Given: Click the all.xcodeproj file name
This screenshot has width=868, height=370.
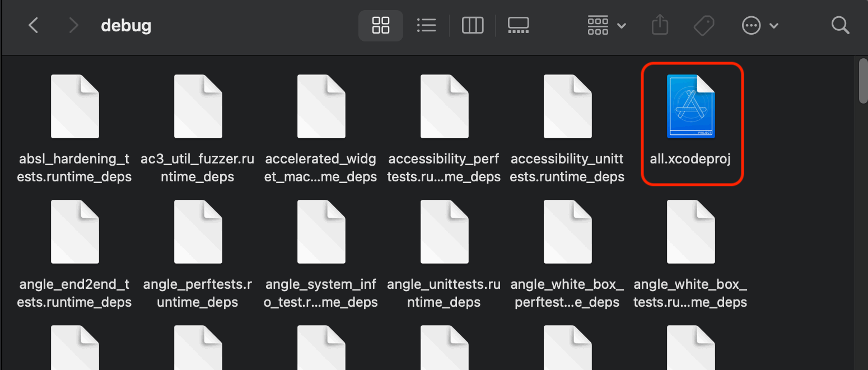Looking at the screenshot, I should pyautogui.click(x=690, y=159).
